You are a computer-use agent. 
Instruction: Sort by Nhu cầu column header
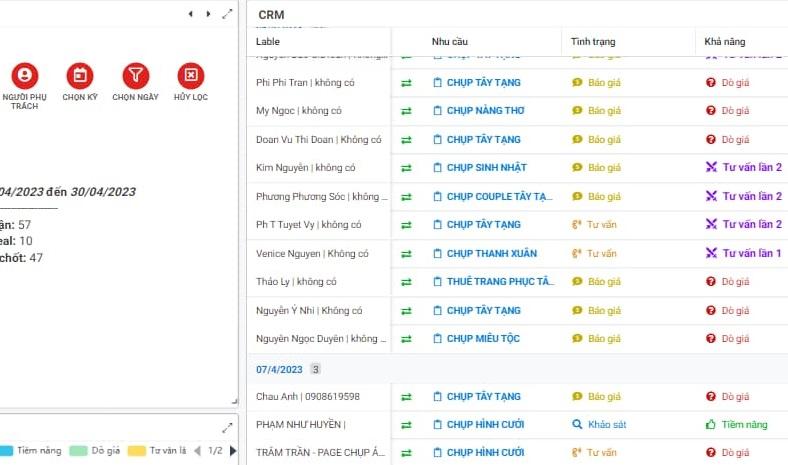pyautogui.click(x=450, y=42)
